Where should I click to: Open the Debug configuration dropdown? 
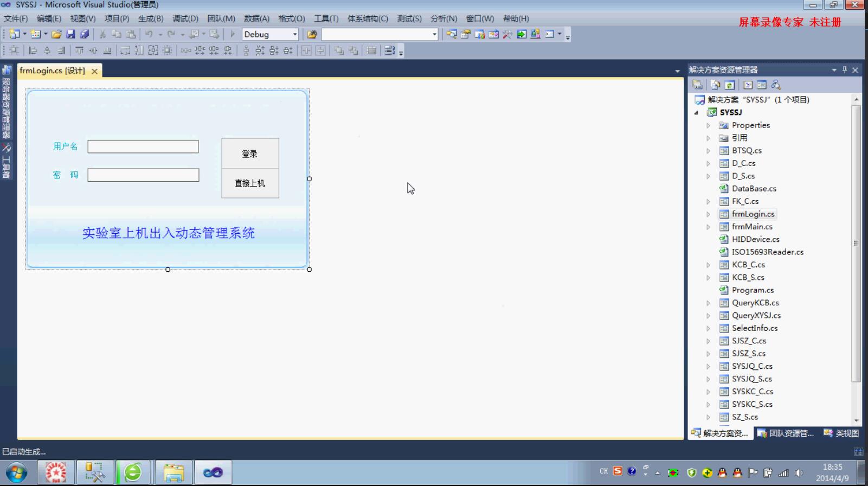coord(295,34)
